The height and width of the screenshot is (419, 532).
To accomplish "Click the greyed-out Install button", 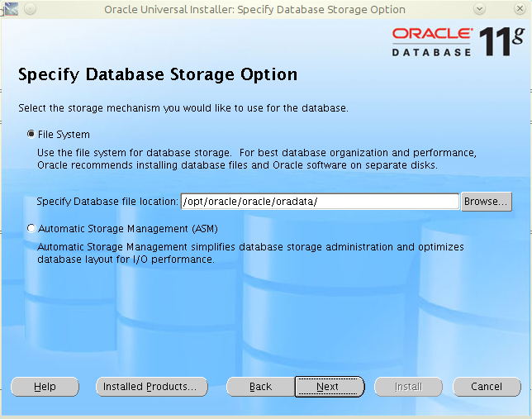I will coord(408,387).
